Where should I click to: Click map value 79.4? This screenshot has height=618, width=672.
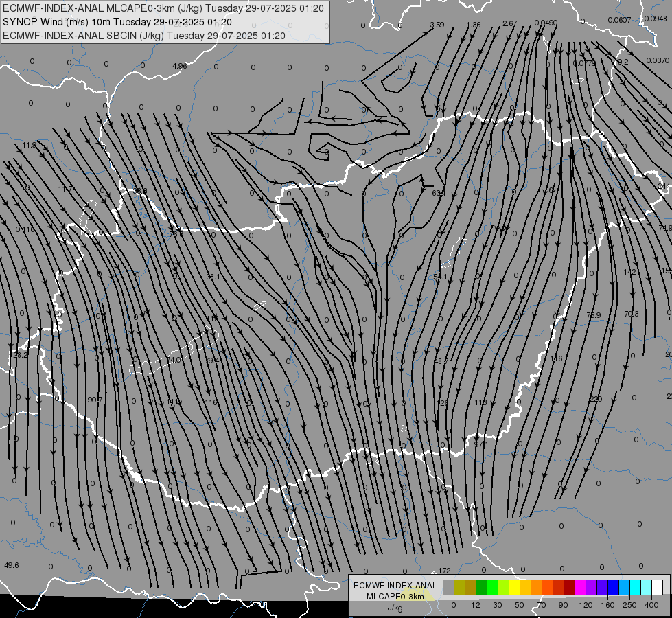(213, 360)
